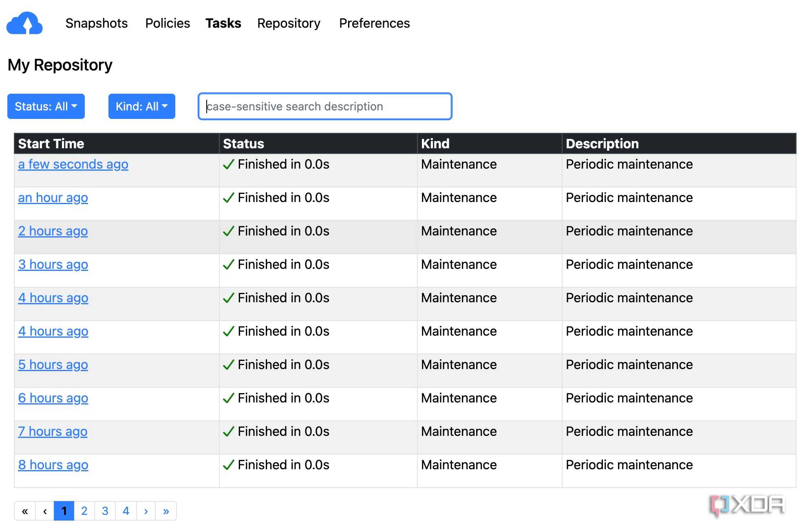Open the 'an hour ago' task
This screenshot has height=532, width=799.
[x=53, y=198]
